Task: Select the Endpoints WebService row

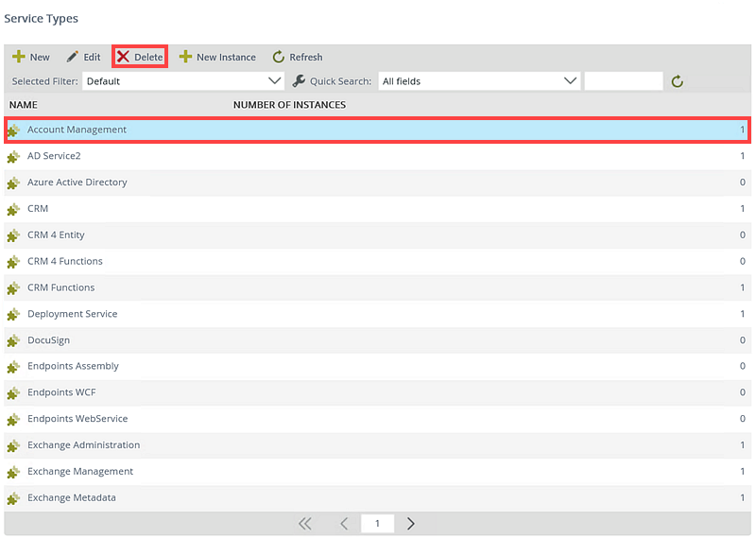Action: [377, 418]
